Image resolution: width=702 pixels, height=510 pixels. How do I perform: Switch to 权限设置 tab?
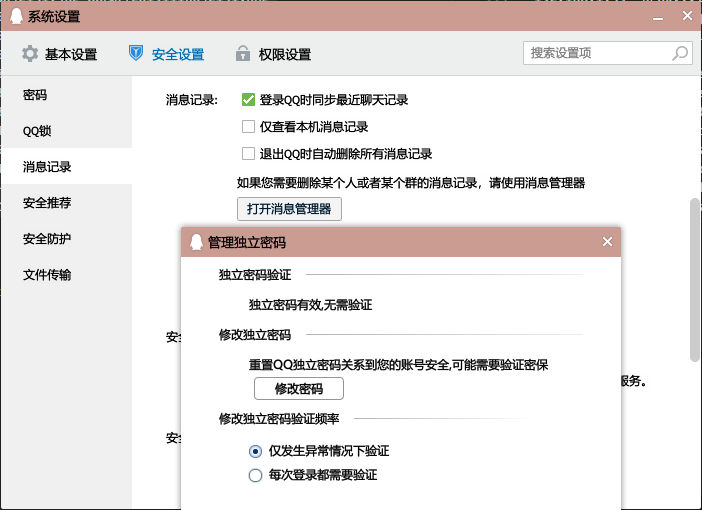coord(273,54)
